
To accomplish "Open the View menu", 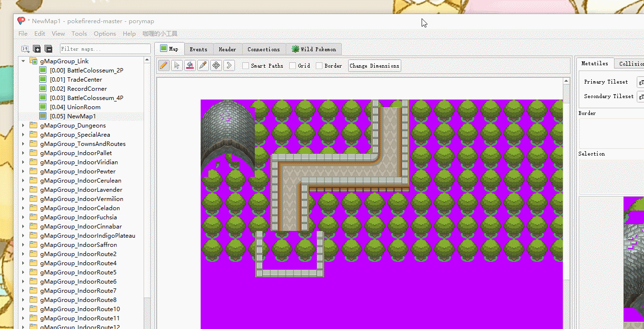I will 58,34.
